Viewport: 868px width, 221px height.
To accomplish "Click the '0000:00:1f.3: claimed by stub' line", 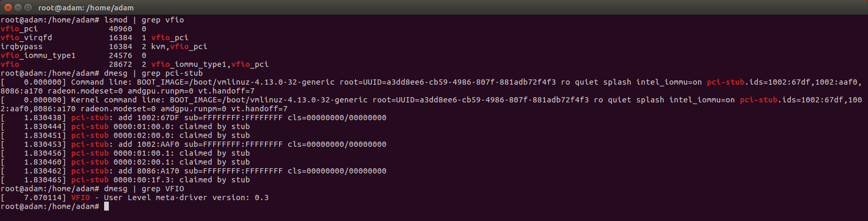I will coord(182,180).
